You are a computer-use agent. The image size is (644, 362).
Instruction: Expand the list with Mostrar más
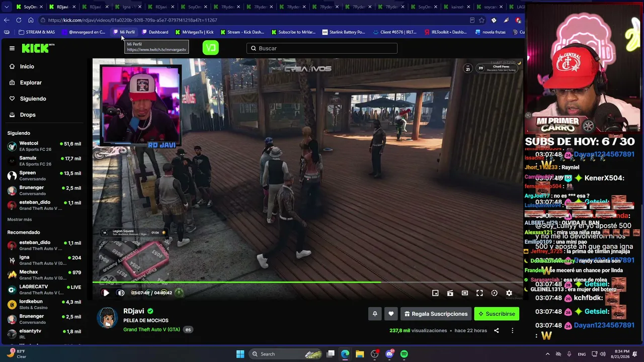tap(20, 220)
